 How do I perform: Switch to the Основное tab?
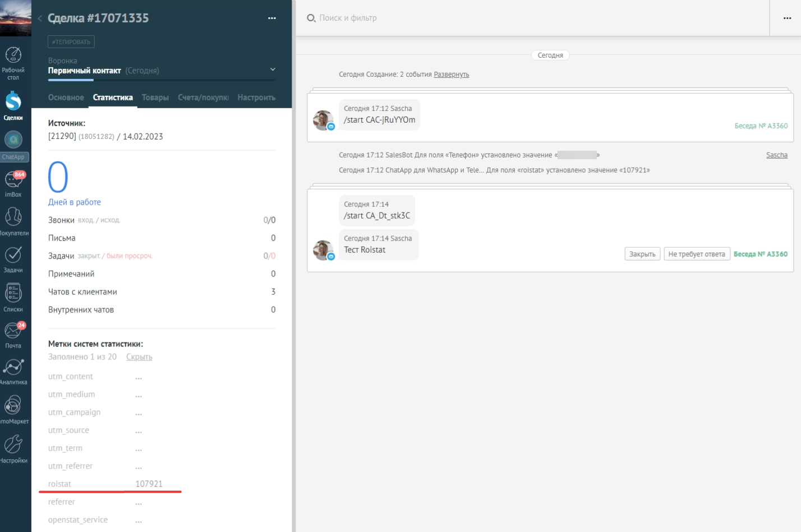(66, 98)
